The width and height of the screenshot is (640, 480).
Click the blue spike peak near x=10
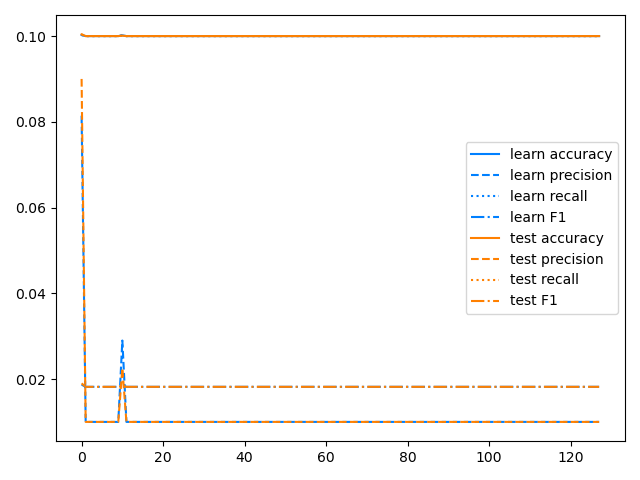(122, 341)
